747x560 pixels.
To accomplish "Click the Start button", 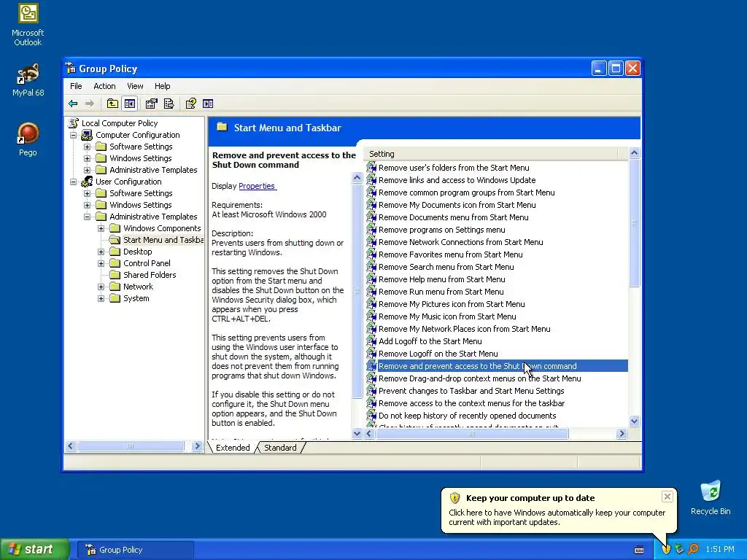I will 35,549.
